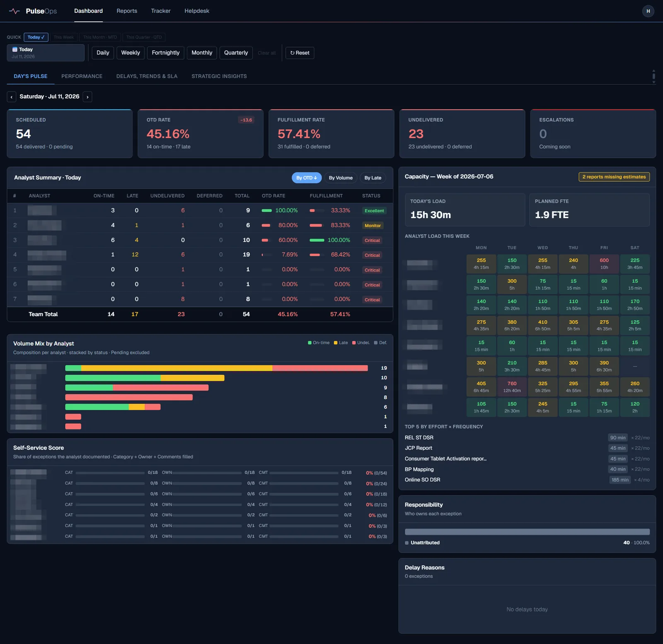Image resolution: width=663 pixels, height=644 pixels.
Task: Click the Tuesday 760 12h 40m load cell
Action: click(x=512, y=387)
